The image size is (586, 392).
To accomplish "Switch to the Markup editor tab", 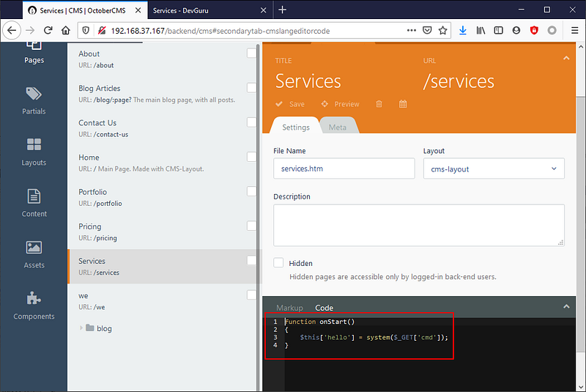I will 289,308.
